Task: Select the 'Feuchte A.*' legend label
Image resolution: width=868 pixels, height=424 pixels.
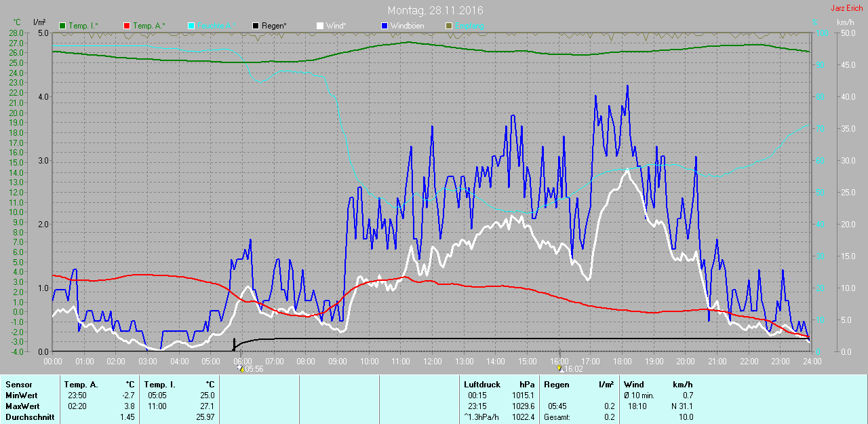Action: pyautogui.click(x=216, y=26)
